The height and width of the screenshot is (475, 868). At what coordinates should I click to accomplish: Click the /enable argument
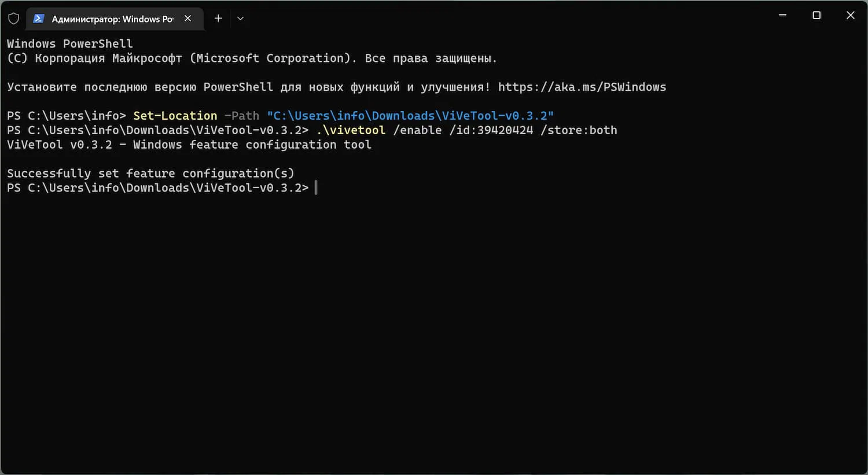point(417,130)
